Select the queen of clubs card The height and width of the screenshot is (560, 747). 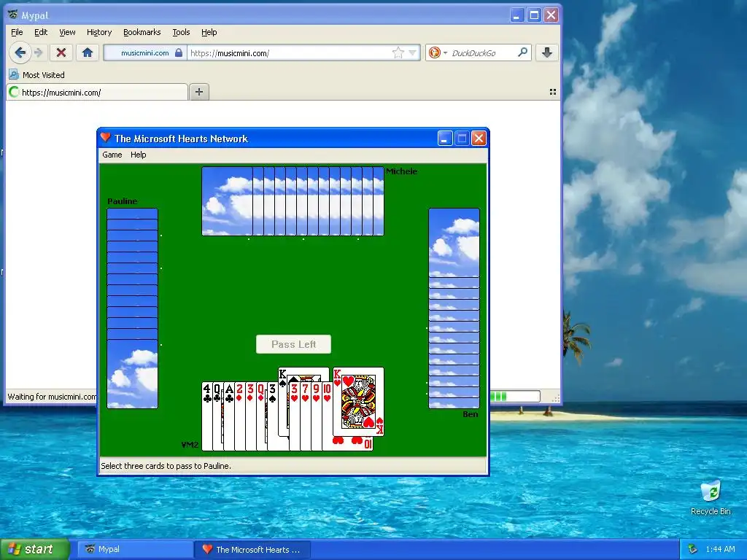tap(217, 416)
